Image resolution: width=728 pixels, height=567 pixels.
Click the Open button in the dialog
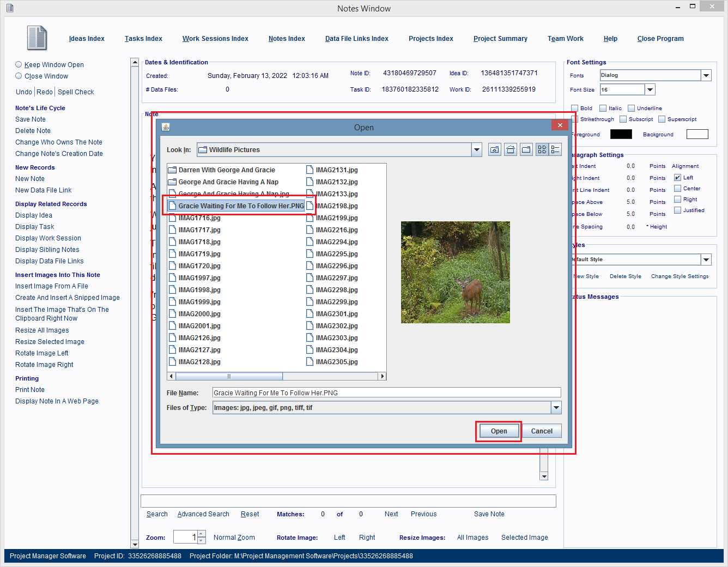499,431
